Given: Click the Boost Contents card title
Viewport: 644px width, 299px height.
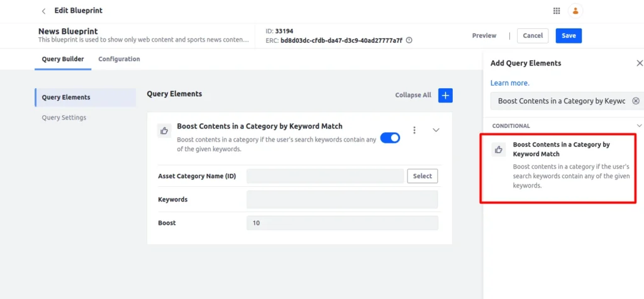Looking at the screenshot, I should point(260,126).
